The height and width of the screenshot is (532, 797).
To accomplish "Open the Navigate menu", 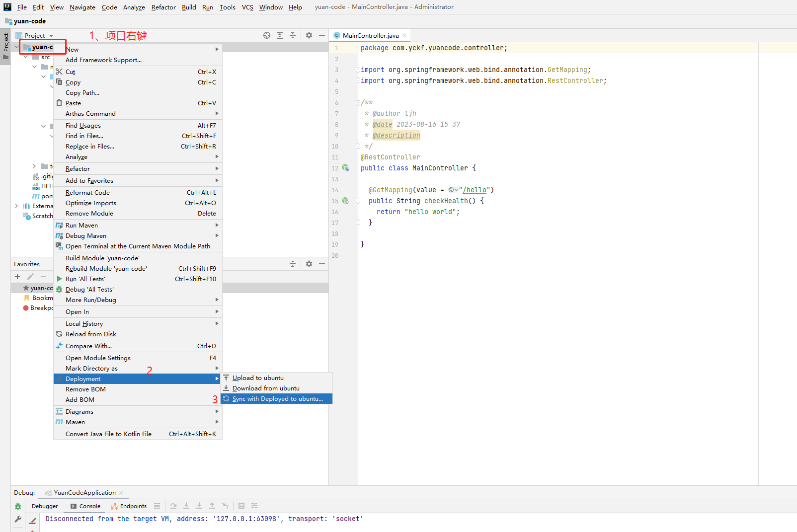I will 82,7.
